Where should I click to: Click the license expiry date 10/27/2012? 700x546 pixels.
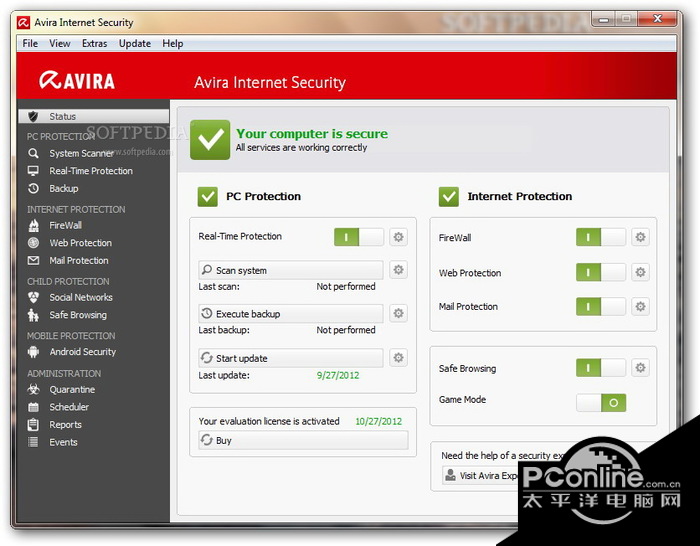pyautogui.click(x=379, y=421)
